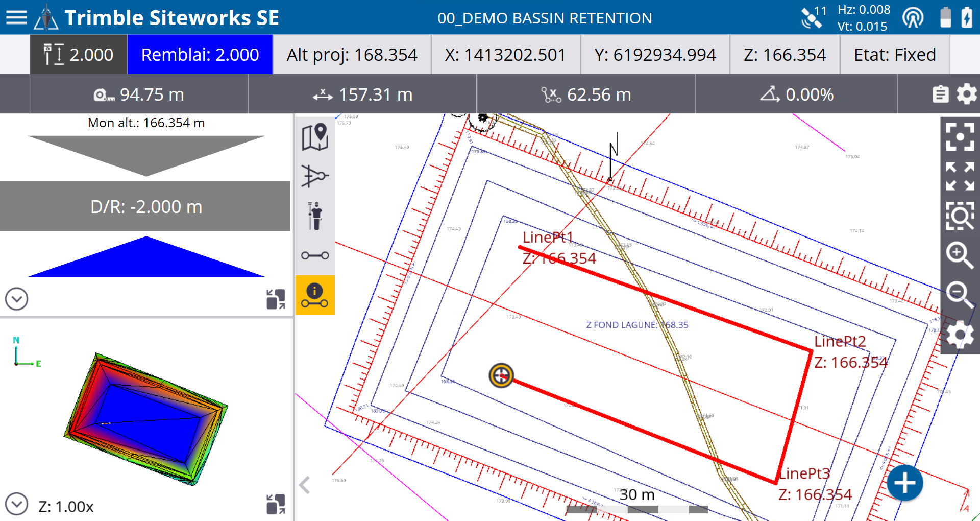Select the zoom-to-window magnifier icon
The image size is (980, 521).
pyautogui.click(x=960, y=216)
